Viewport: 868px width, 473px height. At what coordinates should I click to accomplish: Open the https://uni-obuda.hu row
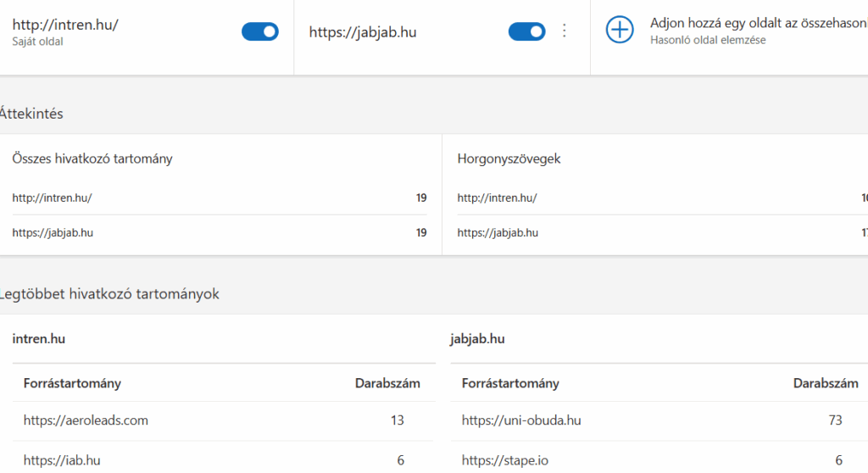[x=659, y=420]
